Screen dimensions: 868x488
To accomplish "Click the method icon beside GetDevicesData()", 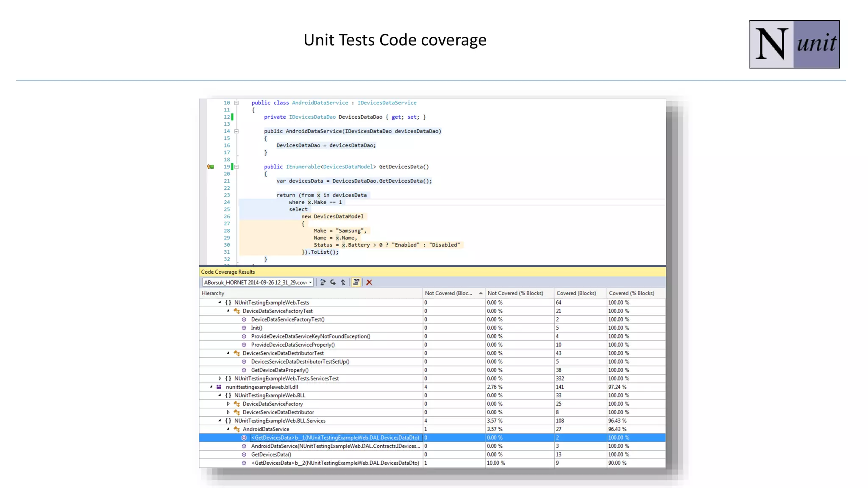I will point(244,455).
